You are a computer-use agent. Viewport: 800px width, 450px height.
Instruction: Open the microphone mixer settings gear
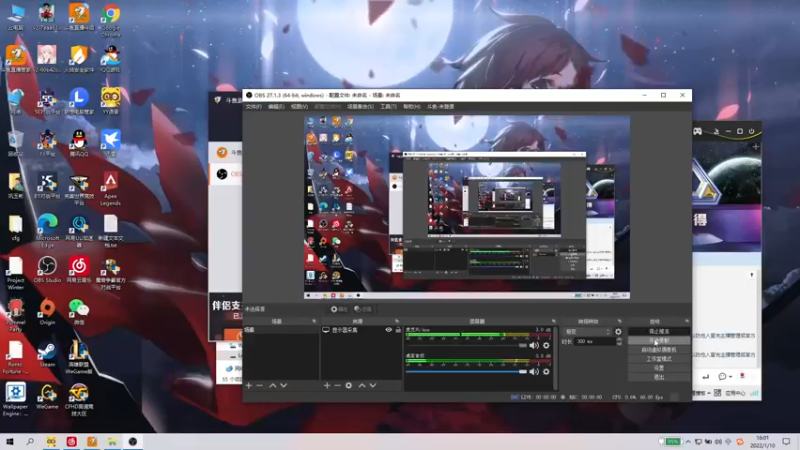pyautogui.click(x=546, y=345)
